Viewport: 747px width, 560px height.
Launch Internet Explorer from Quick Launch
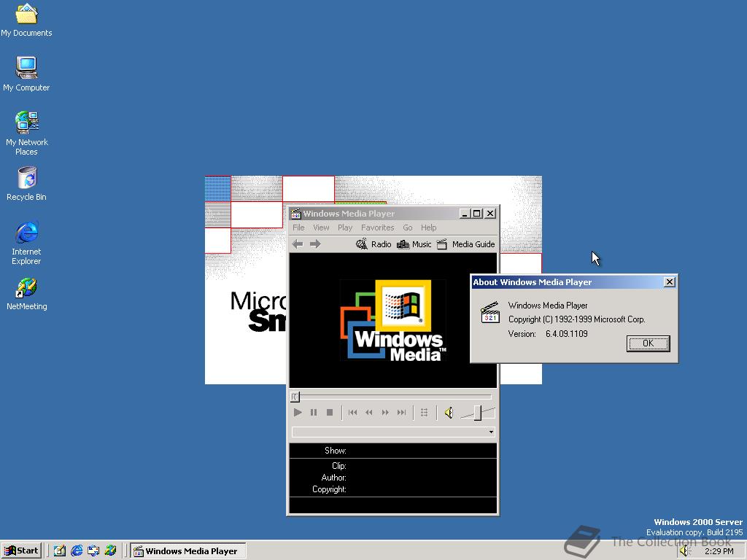[76, 551]
